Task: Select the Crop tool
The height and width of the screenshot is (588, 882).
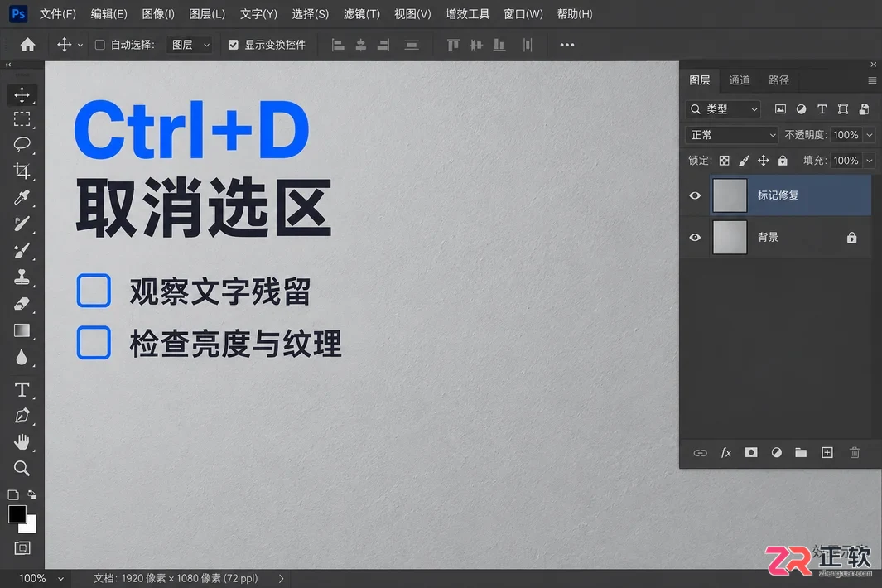Action: click(22, 171)
